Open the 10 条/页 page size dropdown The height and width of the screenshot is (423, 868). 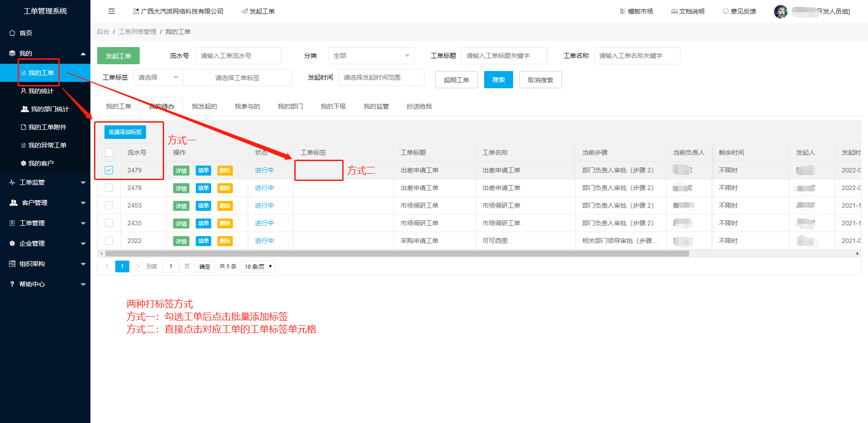coord(258,266)
